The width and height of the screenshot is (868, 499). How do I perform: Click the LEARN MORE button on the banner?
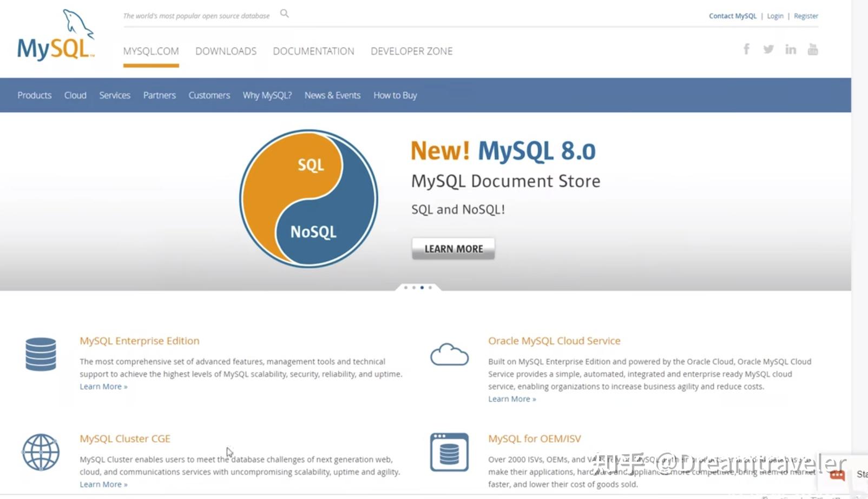tap(453, 248)
